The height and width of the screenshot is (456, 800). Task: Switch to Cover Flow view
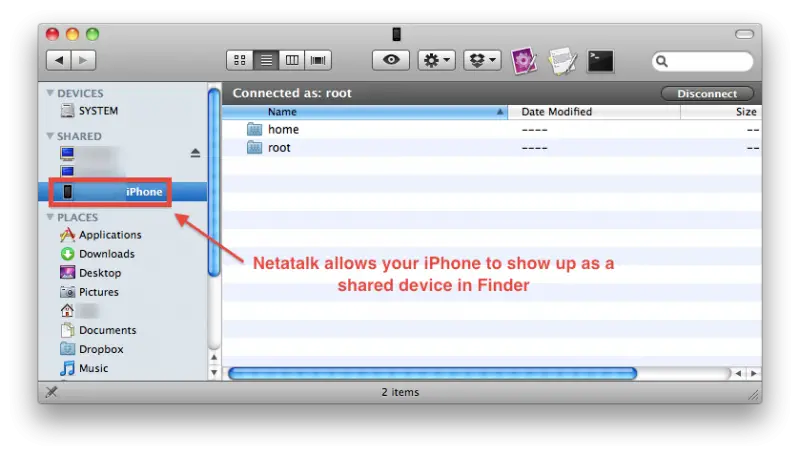tap(318, 60)
